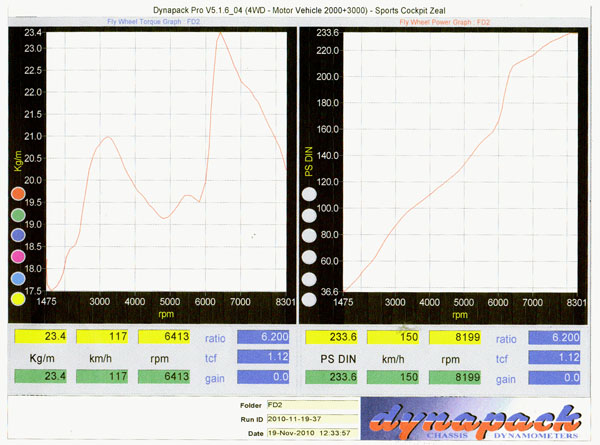Viewport: 600px width, 445px height.
Task: Click power axis value 233.6 label
Action: [328, 33]
